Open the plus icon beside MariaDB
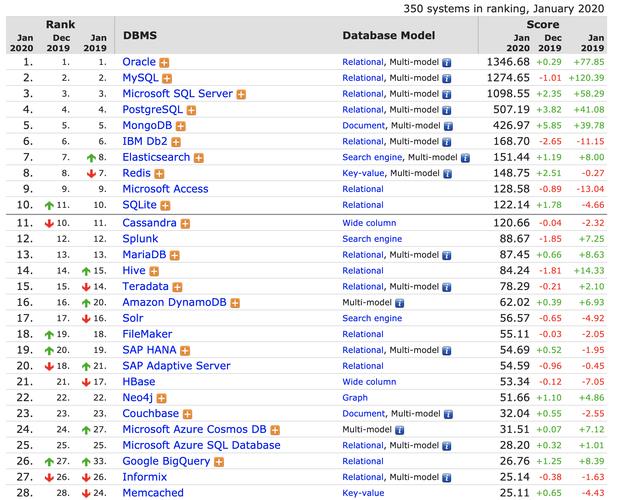 (175, 255)
